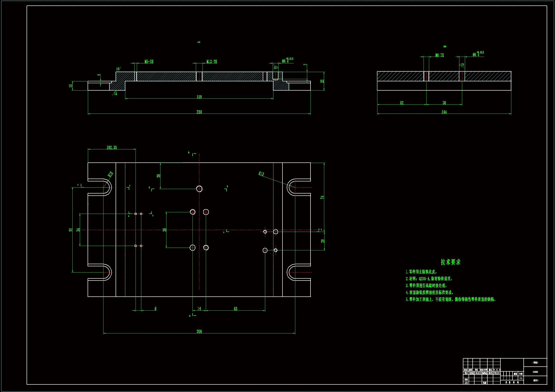The height and width of the screenshot is (392, 555).
Task: Click the 63 horizontal dimension text
Action: click(235, 309)
